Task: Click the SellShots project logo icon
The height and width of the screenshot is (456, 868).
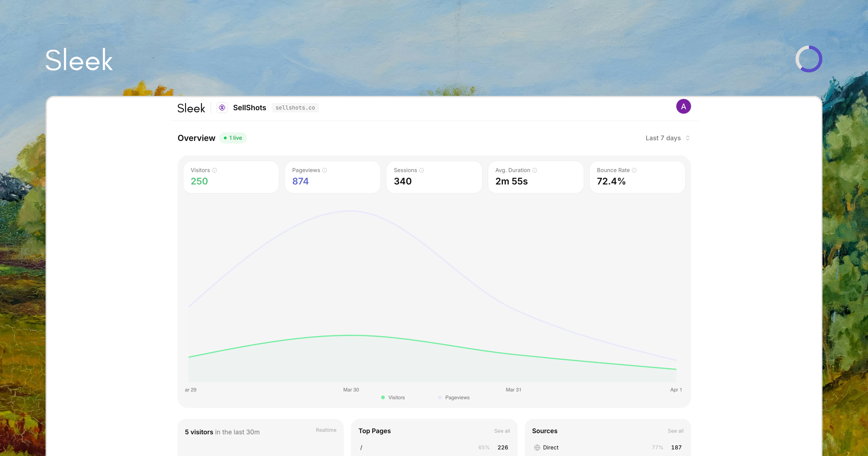Action: [x=222, y=107]
